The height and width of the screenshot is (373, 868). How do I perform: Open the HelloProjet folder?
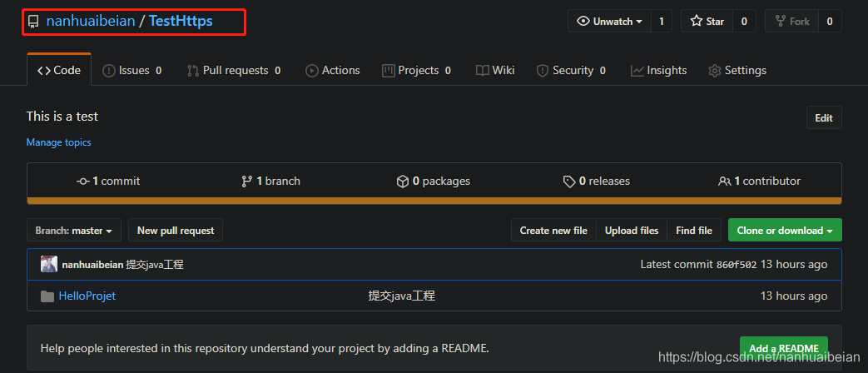point(87,296)
